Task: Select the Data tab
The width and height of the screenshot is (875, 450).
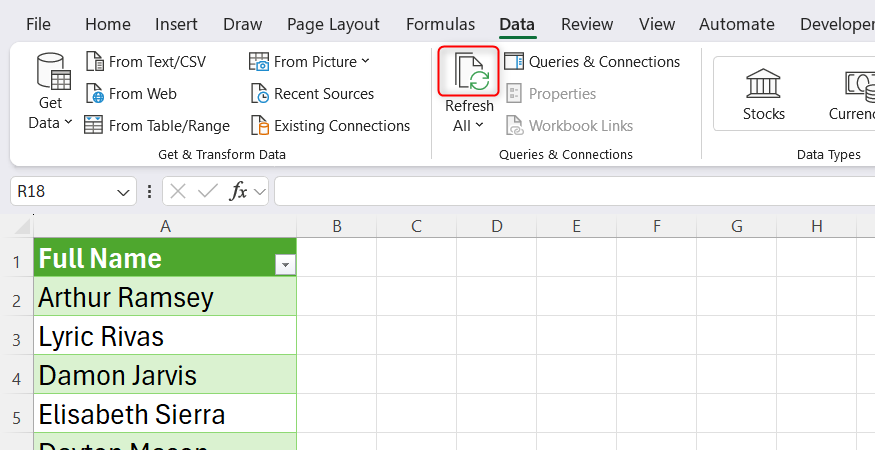Action: click(517, 24)
